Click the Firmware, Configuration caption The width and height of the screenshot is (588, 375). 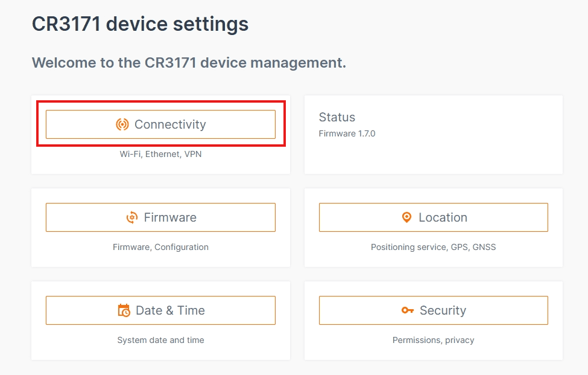[x=160, y=247]
